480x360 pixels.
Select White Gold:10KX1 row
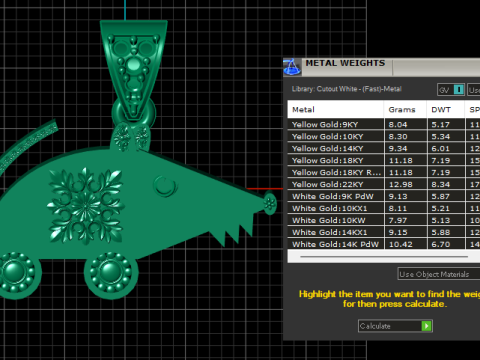384,208
